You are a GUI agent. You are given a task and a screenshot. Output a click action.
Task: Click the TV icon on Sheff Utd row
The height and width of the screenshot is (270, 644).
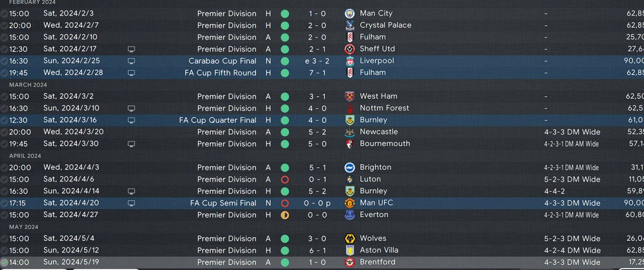click(x=131, y=49)
